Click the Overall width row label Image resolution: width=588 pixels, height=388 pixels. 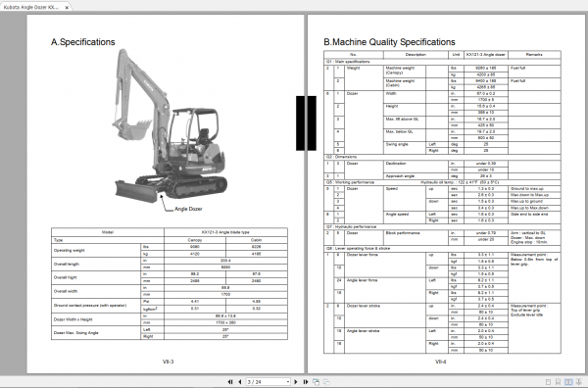(x=66, y=291)
